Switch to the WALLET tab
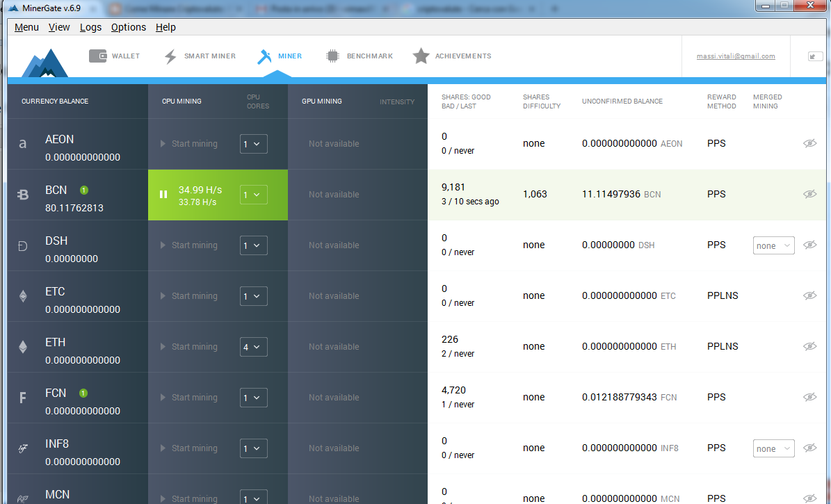 tap(115, 56)
